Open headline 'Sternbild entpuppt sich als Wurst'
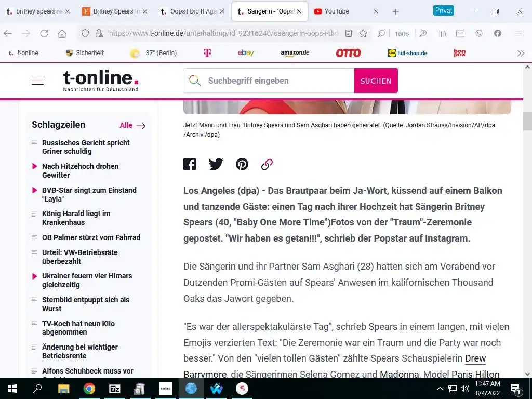The image size is (532, 399). tap(86, 304)
